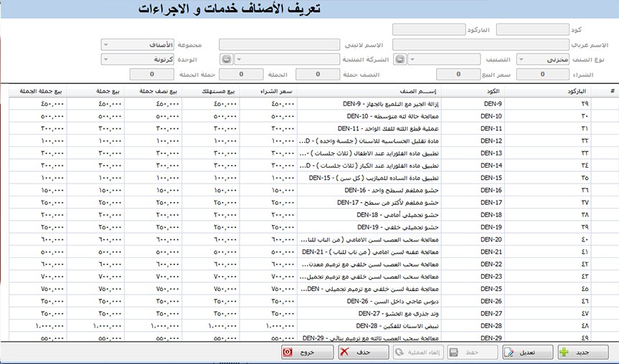Click browse button beside الشركة المنتجة dropdown
This screenshot has height=364, width=619.
pos(227,59)
